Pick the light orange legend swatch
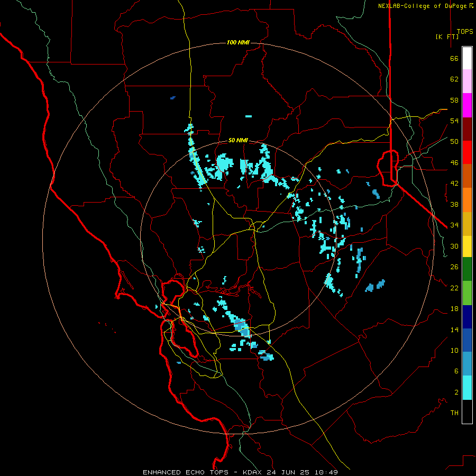Viewport: 476px width, 476px height. pyautogui.click(x=467, y=200)
